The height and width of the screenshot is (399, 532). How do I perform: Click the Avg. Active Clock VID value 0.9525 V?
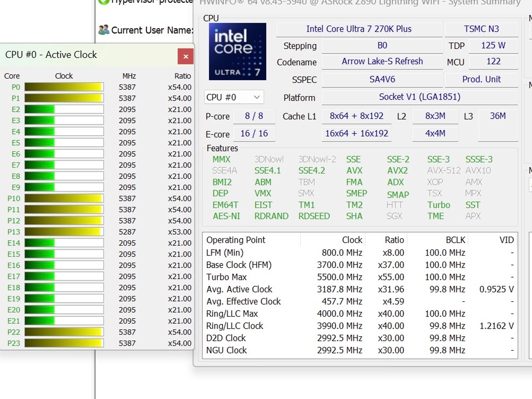pos(497,289)
